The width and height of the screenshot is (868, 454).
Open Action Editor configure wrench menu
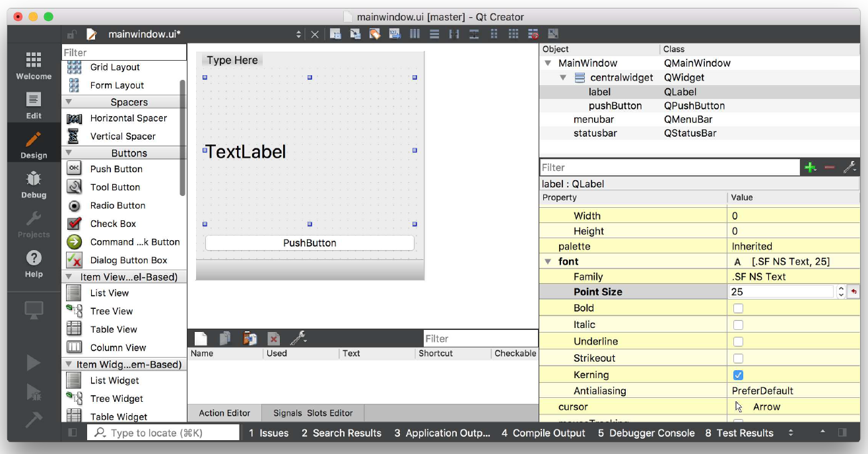[298, 339]
